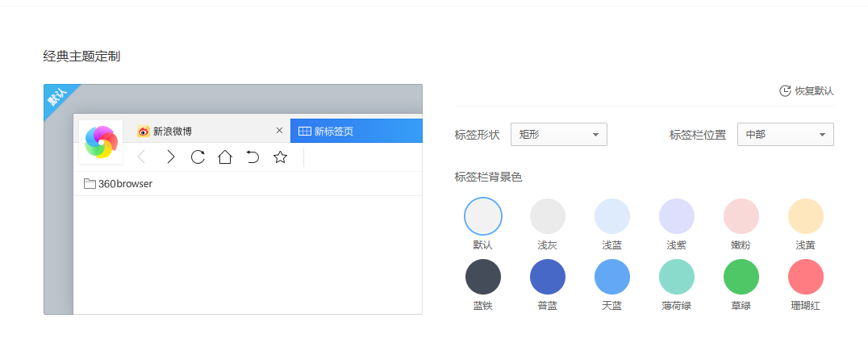The image size is (868, 347).
Task: Select the 天蓝 color swatch
Action: tap(612, 277)
